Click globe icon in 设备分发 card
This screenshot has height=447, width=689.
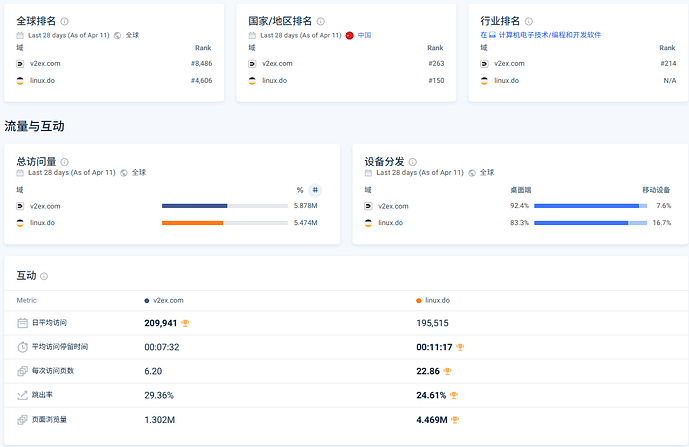pyautogui.click(x=472, y=173)
